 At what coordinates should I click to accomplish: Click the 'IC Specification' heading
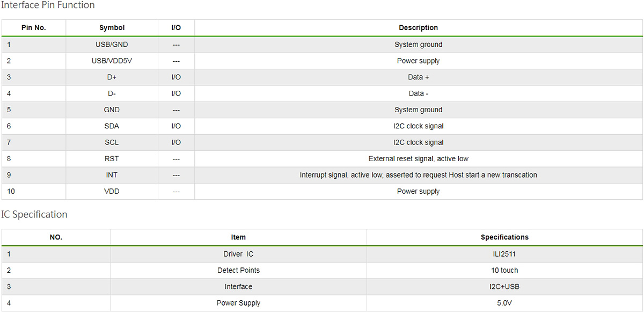click(x=34, y=214)
